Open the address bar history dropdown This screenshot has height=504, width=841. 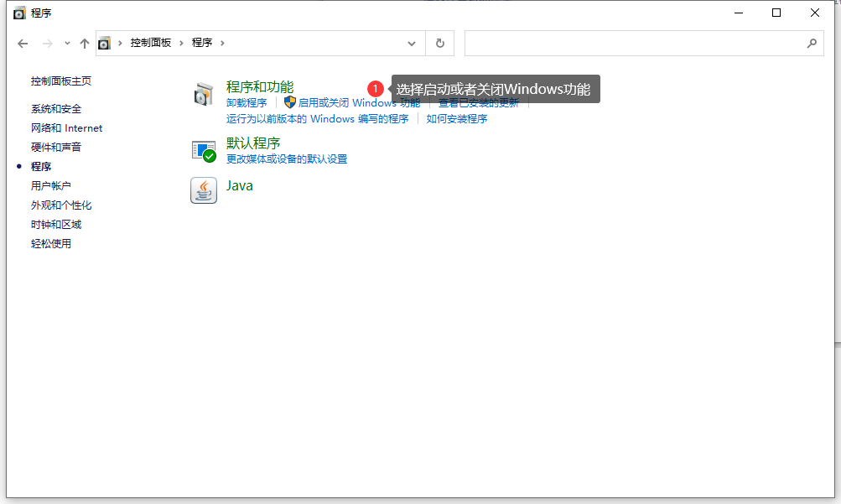coord(411,43)
